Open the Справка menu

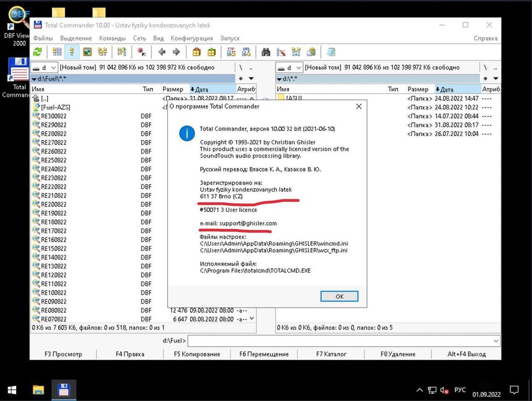pyautogui.click(x=485, y=38)
